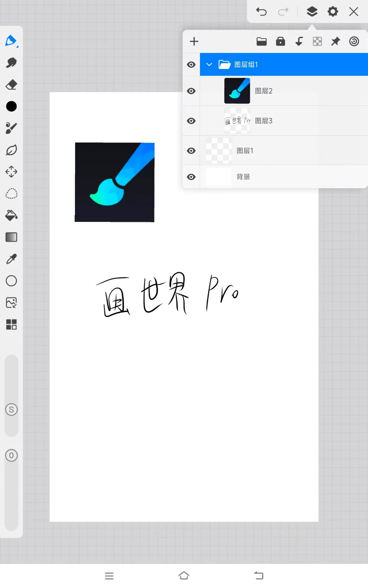The width and height of the screenshot is (368, 588).
Task: Hide layer 图层1 with eye icon
Action: click(x=191, y=151)
